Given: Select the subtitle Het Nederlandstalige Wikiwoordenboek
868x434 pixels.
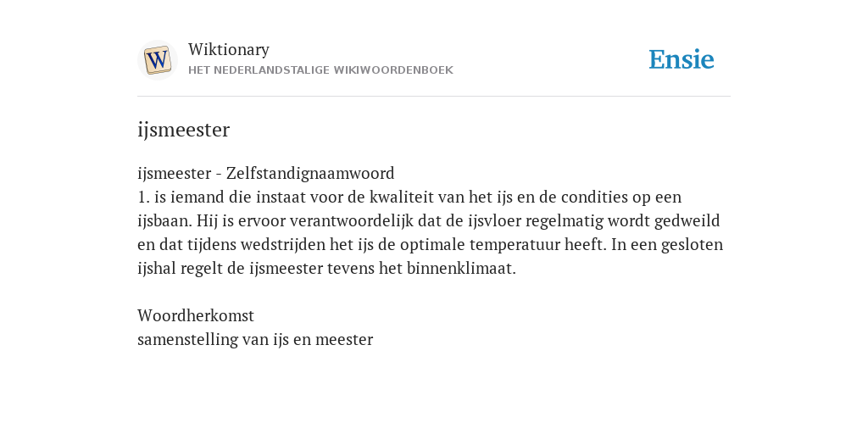Looking at the screenshot, I should [320, 70].
